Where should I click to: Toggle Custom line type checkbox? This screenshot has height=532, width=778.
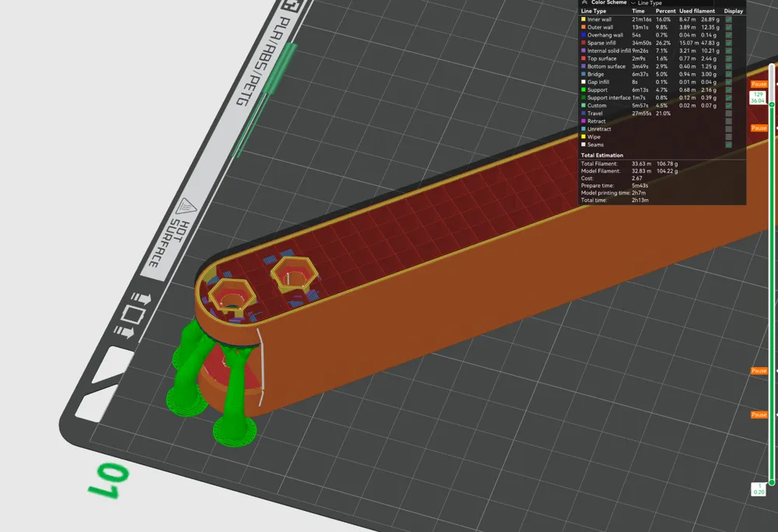(x=728, y=106)
